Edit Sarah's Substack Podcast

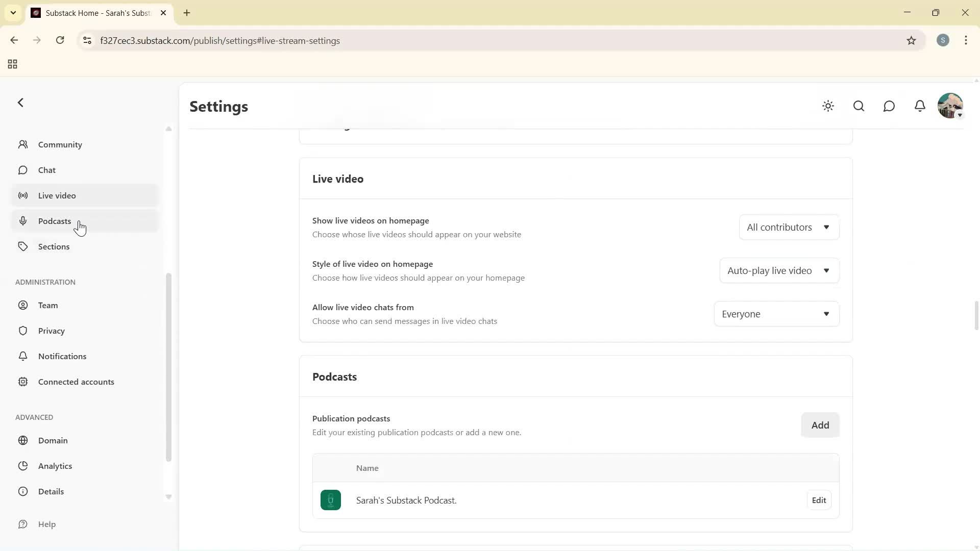click(x=818, y=500)
